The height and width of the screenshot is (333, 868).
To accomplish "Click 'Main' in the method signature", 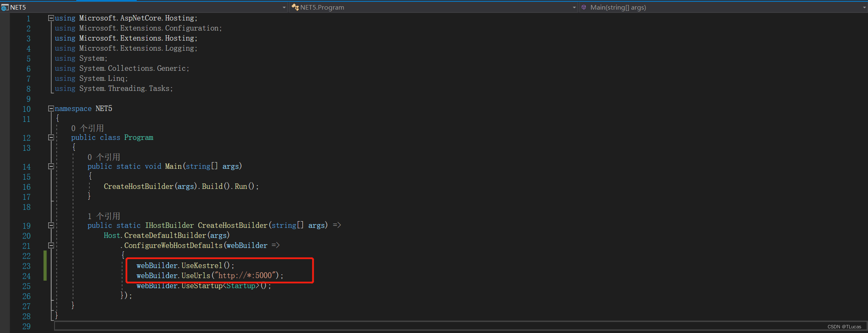I will pos(173,166).
